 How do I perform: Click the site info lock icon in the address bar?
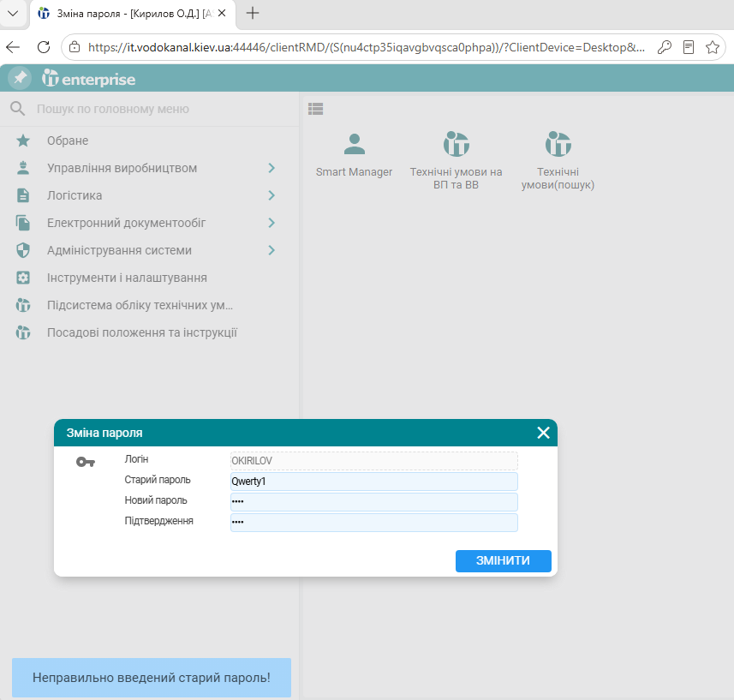point(75,47)
